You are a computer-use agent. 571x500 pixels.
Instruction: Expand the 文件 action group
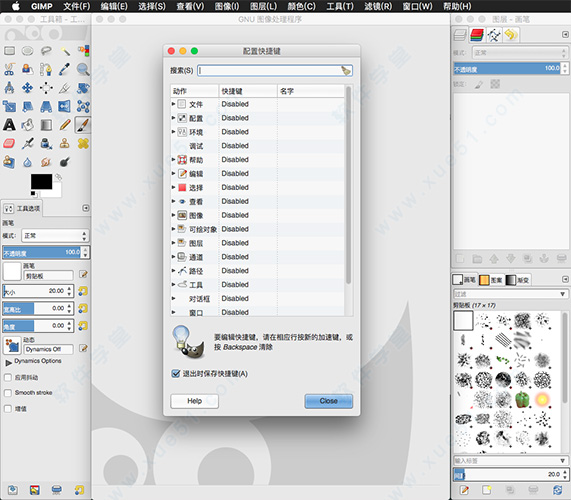coord(174,104)
